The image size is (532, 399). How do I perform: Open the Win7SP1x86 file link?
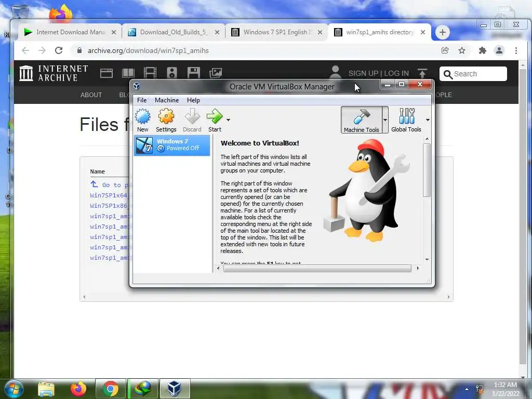pos(110,206)
